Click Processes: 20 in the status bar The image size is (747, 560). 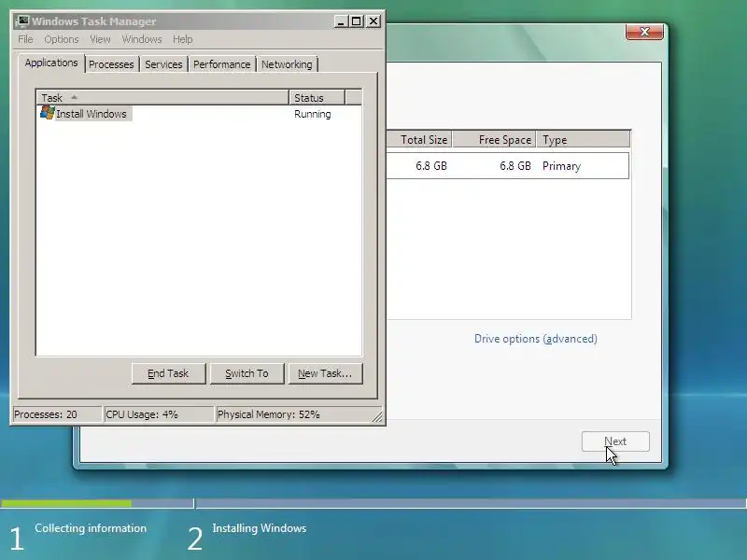point(56,414)
